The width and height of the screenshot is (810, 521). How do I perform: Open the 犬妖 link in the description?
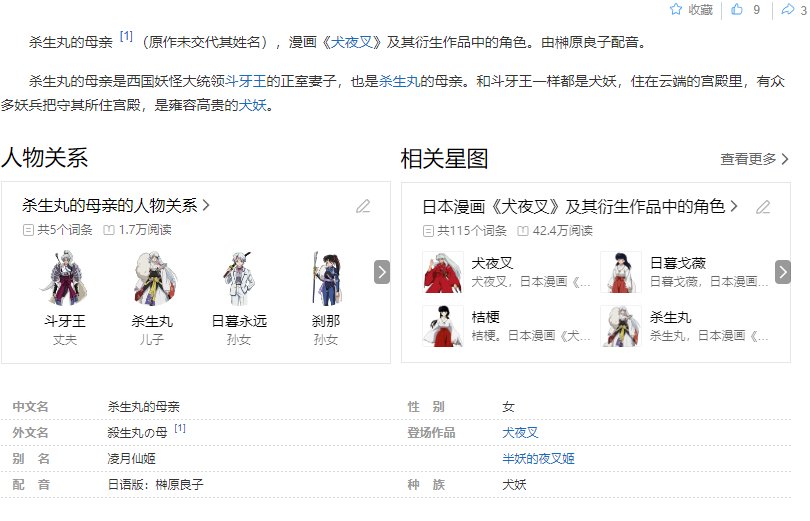coord(253,105)
